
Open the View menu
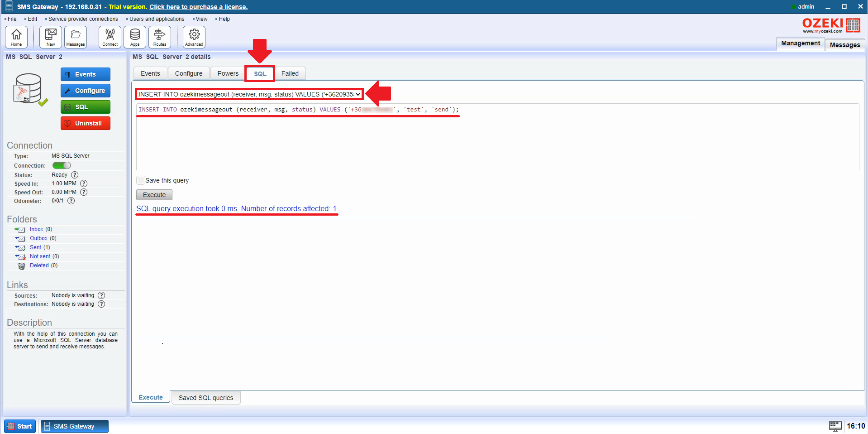(x=201, y=19)
